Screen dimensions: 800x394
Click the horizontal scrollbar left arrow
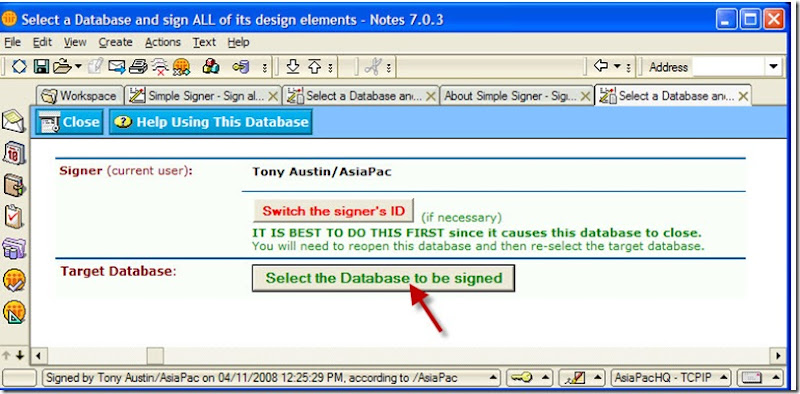[x=39, y=355]
